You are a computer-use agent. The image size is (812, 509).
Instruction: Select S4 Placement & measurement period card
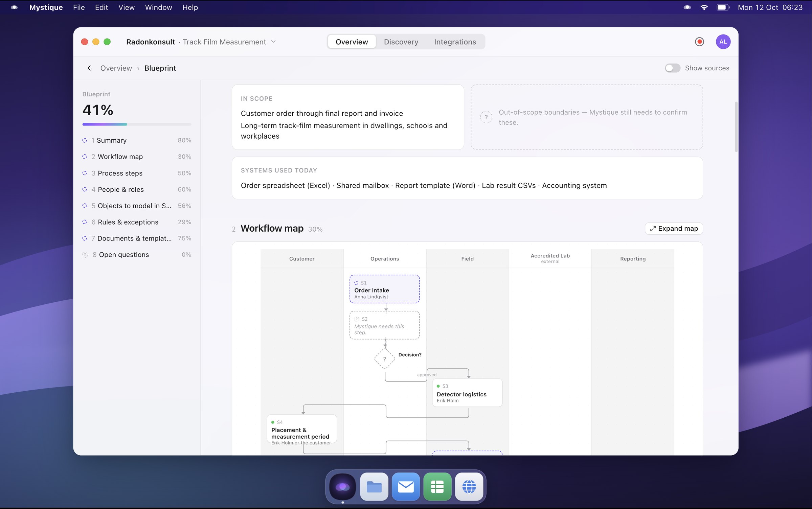[302, 429]
